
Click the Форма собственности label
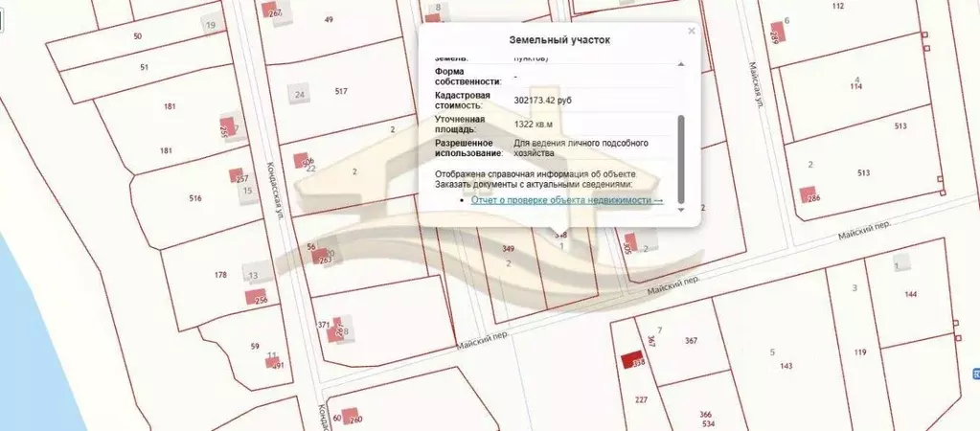[x=468, y=77]
